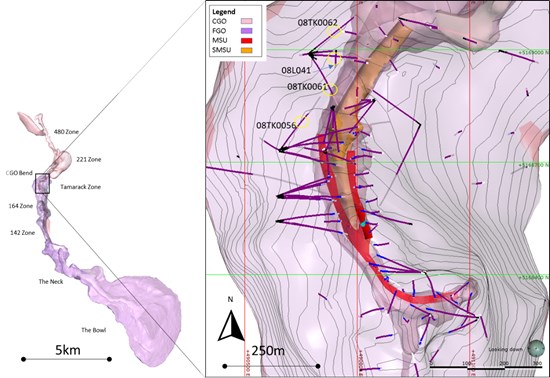Click the yellow circle beside 08TK0061
Screen dimensions: 550x378
(330, 90)
